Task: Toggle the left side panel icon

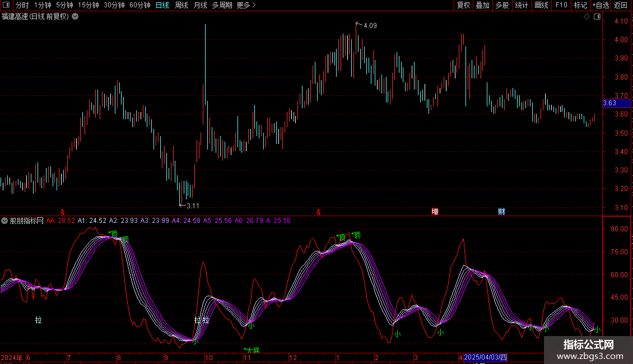Action: pyautogui.click(x=6, y=5)
